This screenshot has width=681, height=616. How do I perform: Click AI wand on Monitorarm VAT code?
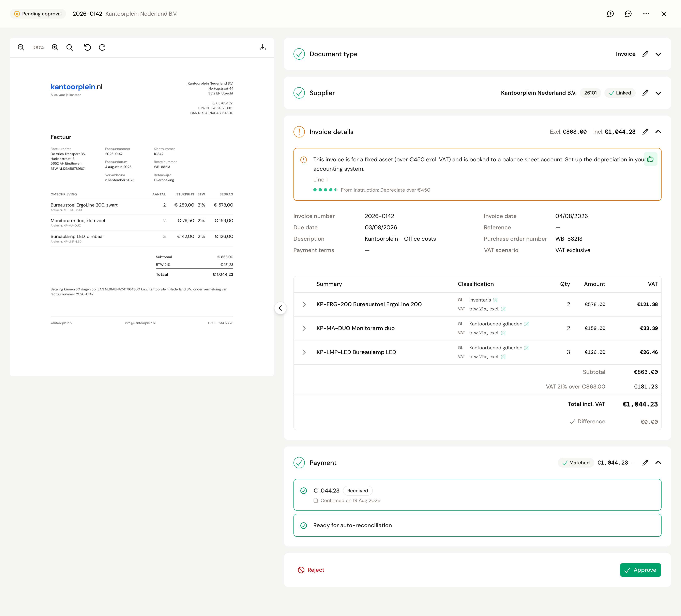[503, 333]
